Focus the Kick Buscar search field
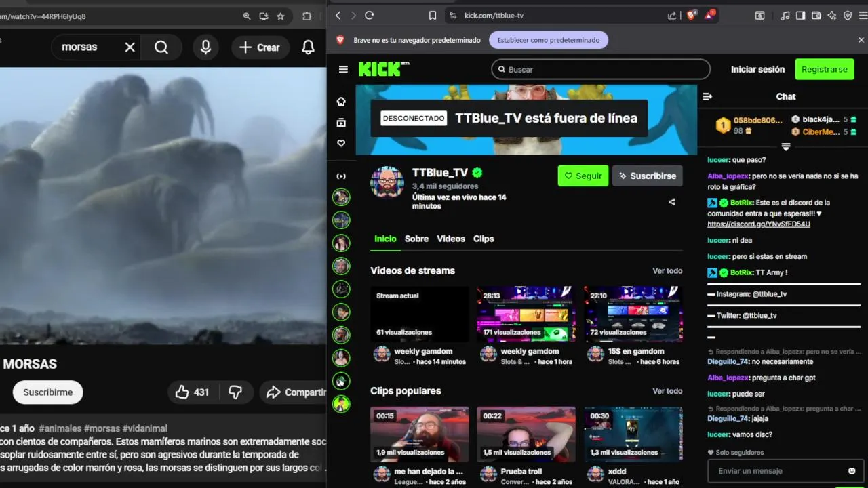Image resolution: width=868 pixels, height=488 pixels. tap(600, 69)
